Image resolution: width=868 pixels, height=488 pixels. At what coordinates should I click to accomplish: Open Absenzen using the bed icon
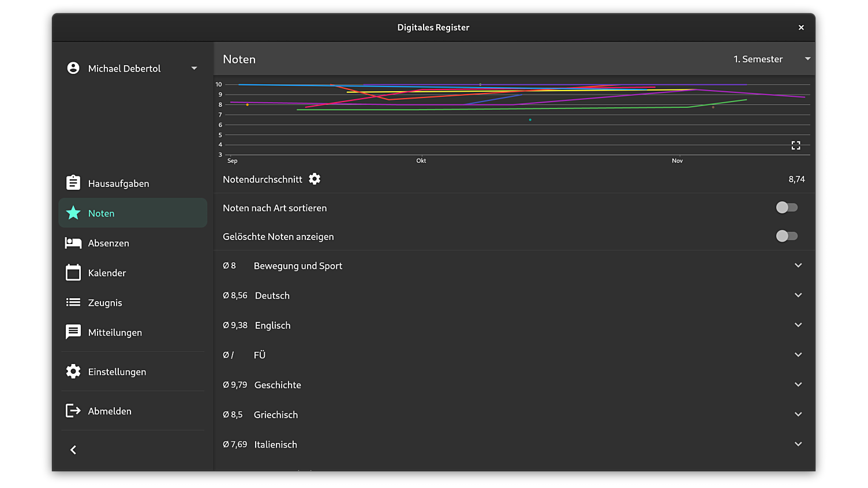point(73,242)
